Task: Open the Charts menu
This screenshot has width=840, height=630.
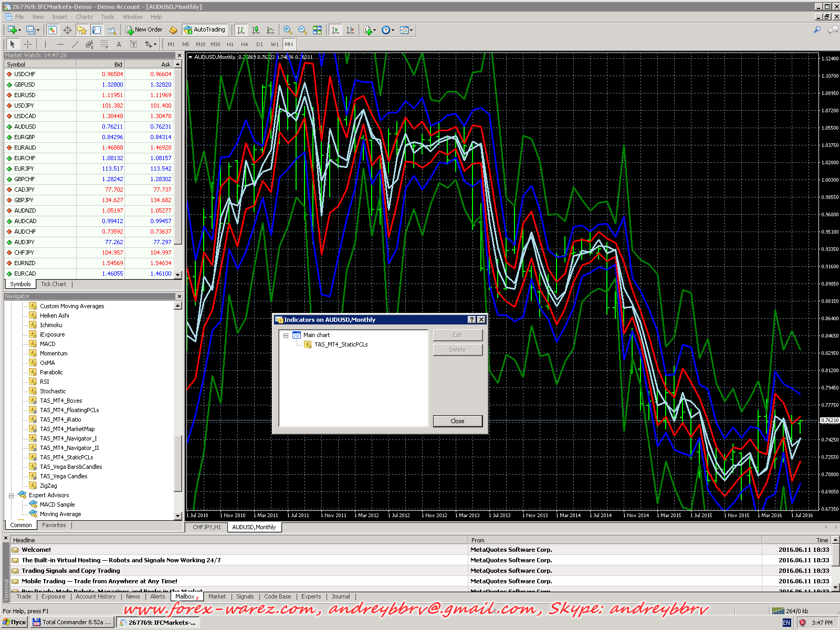Action: pyautogui.click(x=83, y=17)
